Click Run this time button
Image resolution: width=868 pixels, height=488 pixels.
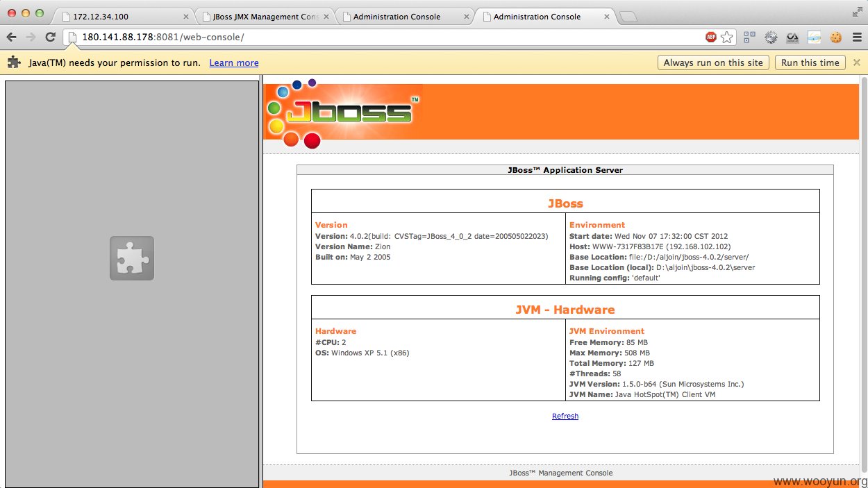(x=810, y=62)
